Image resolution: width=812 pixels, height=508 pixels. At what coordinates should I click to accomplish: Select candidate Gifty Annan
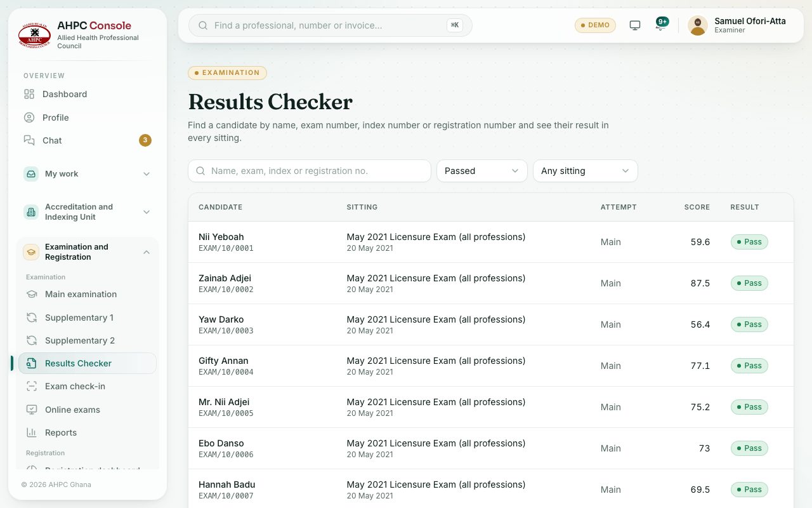(223, 361)
